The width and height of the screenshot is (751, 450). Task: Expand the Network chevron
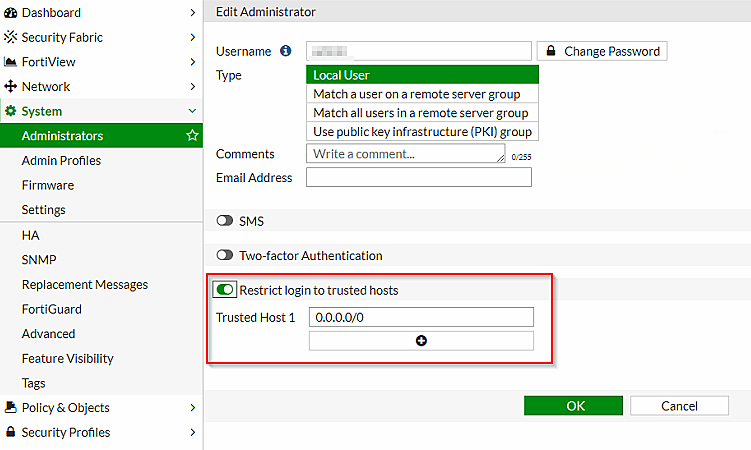[x=193, y=86]
